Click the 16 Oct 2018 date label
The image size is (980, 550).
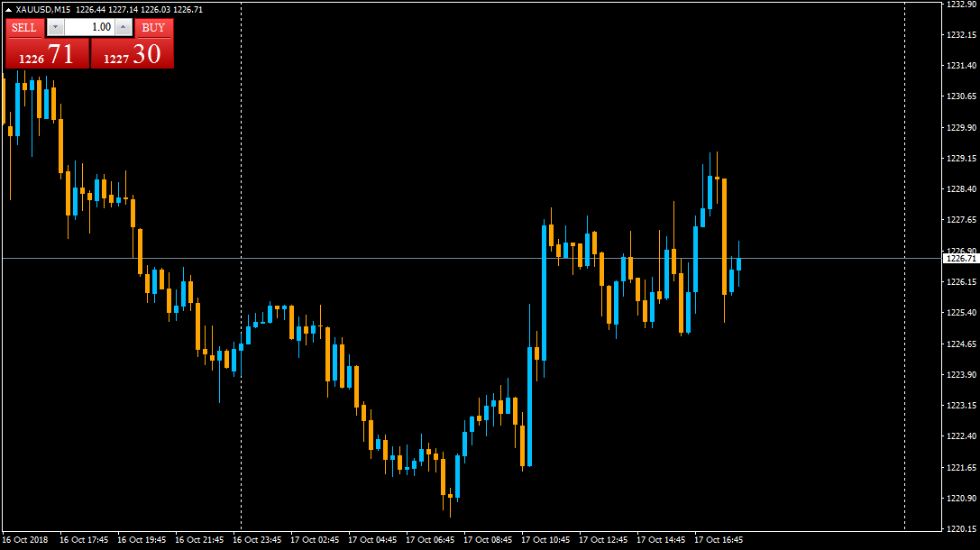[23, 540]
